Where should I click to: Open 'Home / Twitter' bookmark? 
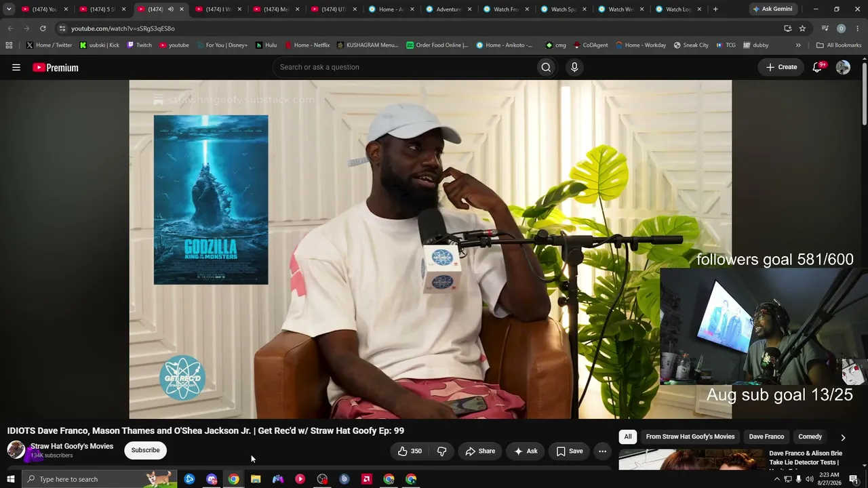[x=49, y=45]
